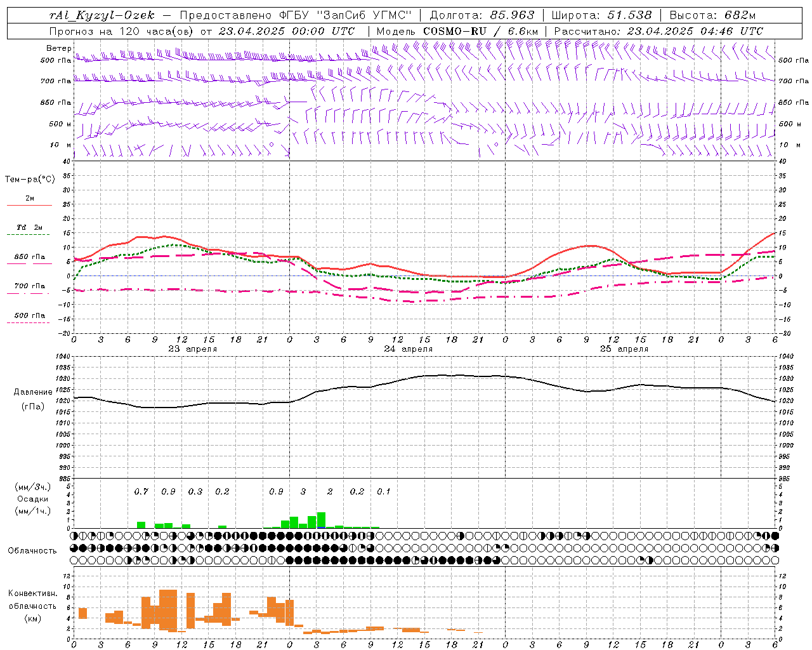
Task: Click the 0.3 precipitation amount
Action: coord(195,491)
